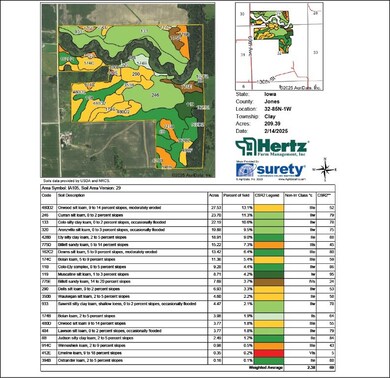Select the 'Dells silt loam' row description

pyautogui.click(x=89, y=289)
